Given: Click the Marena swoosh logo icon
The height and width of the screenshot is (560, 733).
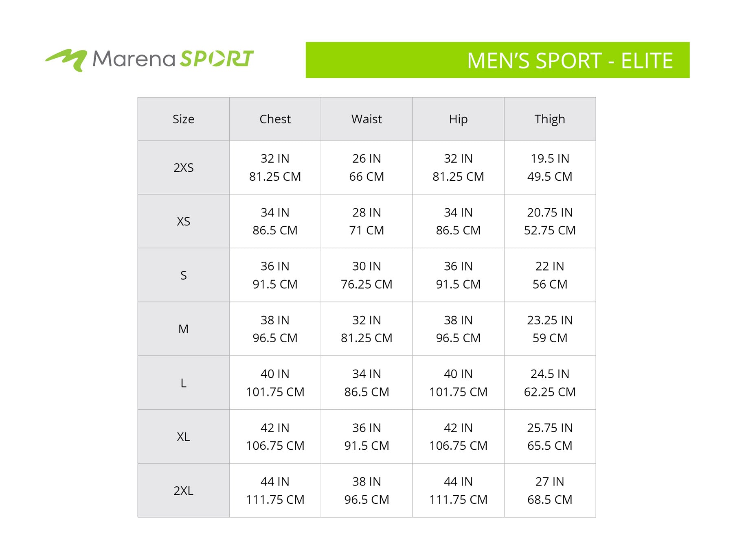Looking at the screenshot, I should (x=66, y=59).
